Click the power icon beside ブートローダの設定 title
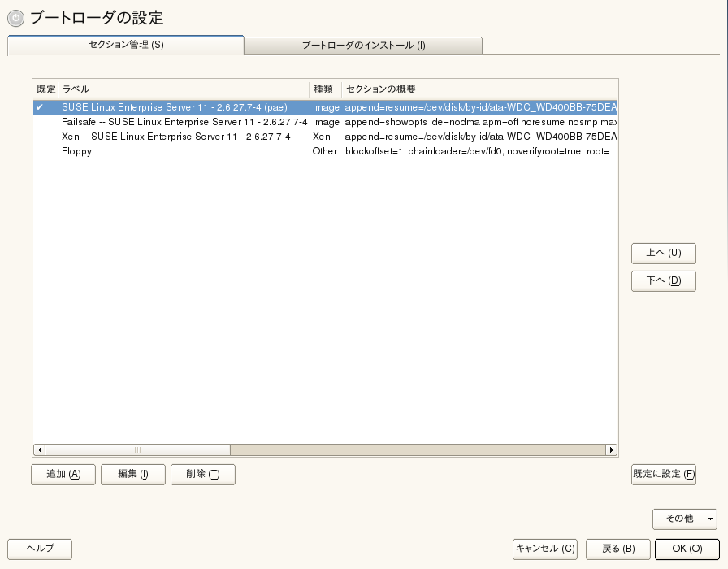The height and width of the screenshot is (569, 728). (x=15, y=18)
